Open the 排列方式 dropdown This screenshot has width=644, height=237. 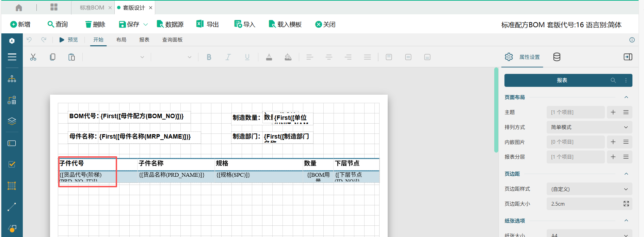589,127
